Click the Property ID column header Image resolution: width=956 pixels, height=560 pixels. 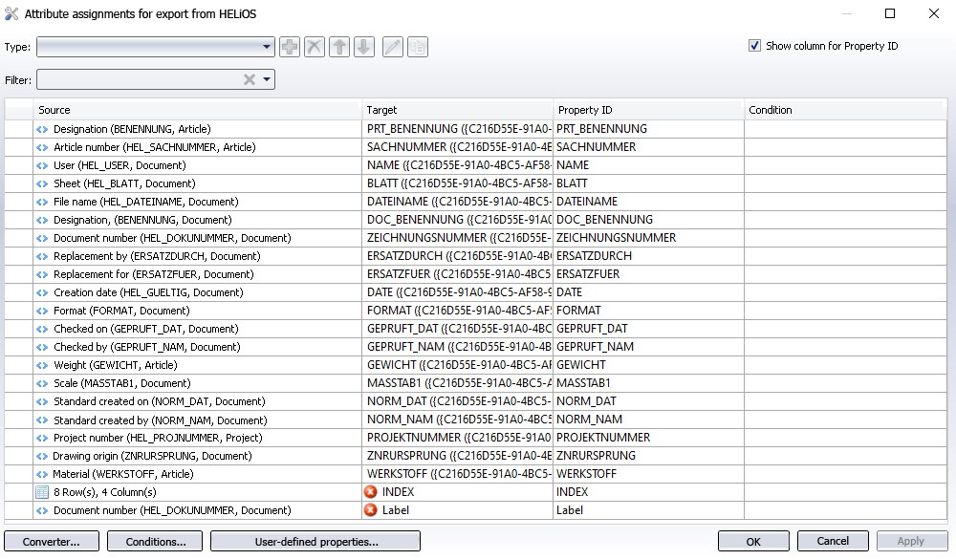click(x=648, y=110)
